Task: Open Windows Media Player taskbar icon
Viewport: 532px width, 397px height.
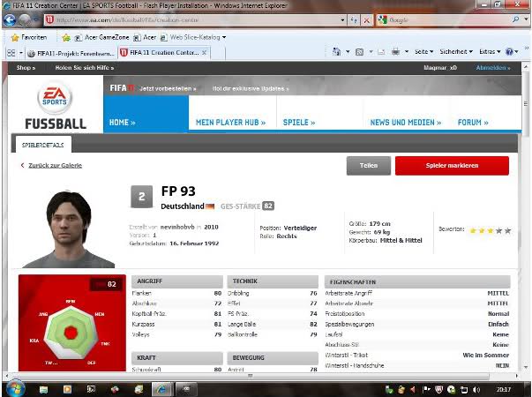Action: tap(67, 389)
